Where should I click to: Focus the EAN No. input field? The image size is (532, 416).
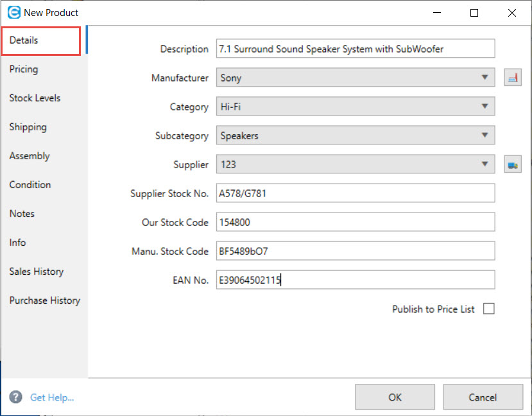point(356,280)
